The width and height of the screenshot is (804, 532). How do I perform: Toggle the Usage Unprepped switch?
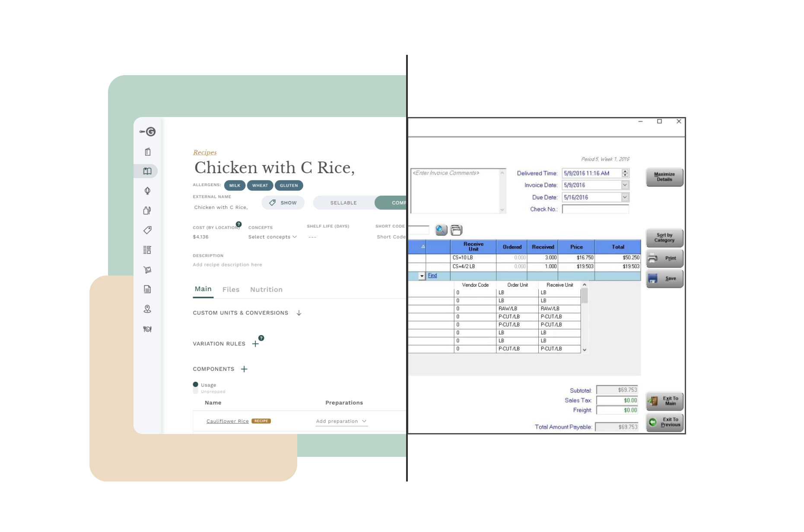(x=196, y=388)
